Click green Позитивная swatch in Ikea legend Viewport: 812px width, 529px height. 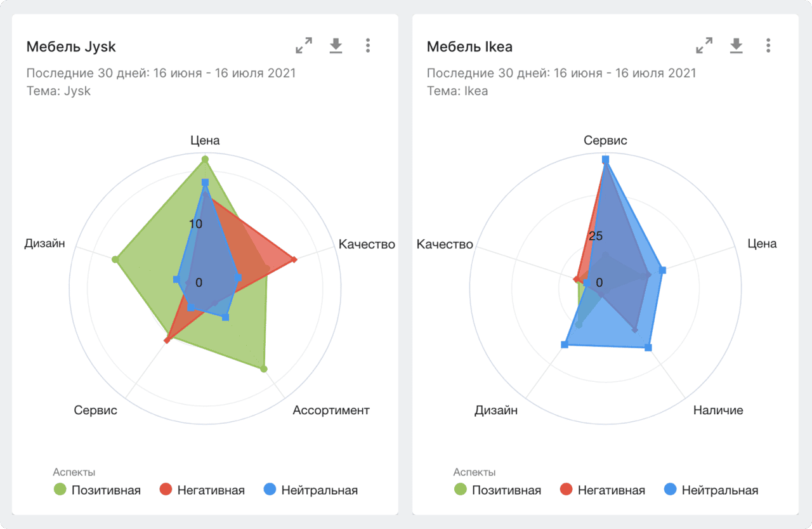460,490
